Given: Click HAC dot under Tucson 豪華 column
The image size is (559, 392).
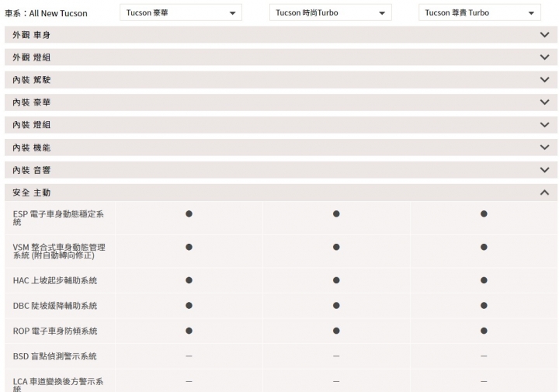Looking at the screenshot, I should (189, 280).
